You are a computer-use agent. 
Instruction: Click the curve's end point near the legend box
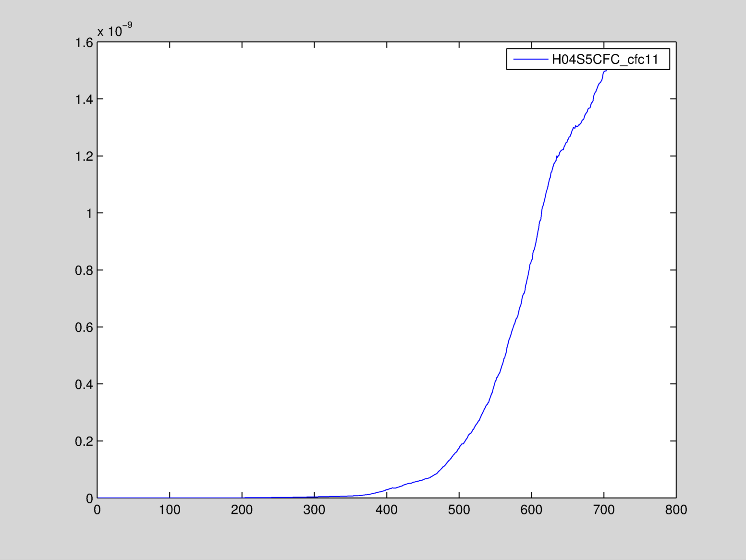coord(606,71)
